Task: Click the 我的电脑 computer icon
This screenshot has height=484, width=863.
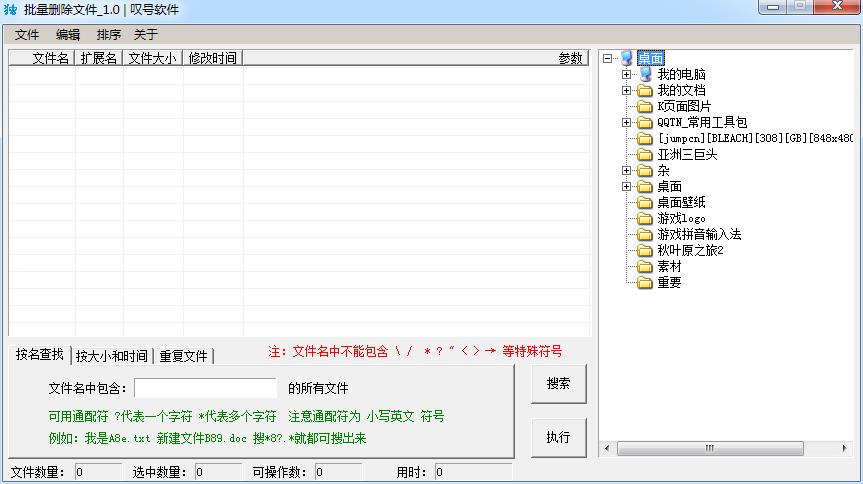Action: tap(645, 74)
